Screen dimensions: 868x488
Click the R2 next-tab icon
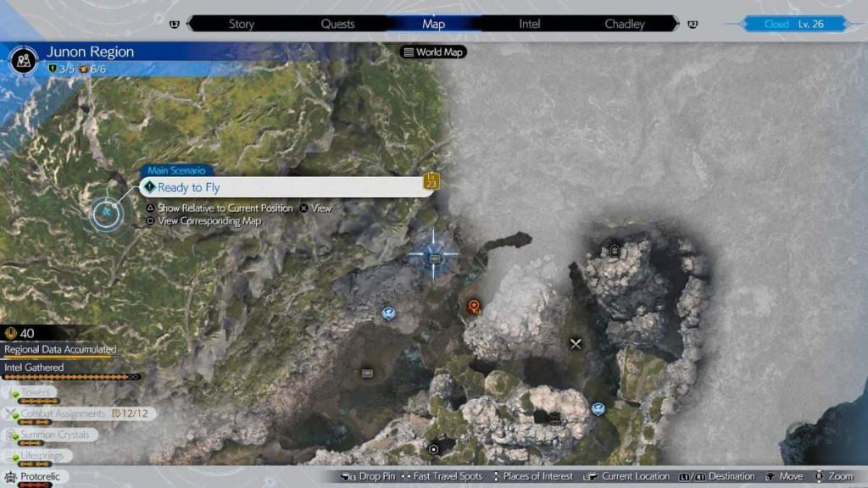click(693, 24)
